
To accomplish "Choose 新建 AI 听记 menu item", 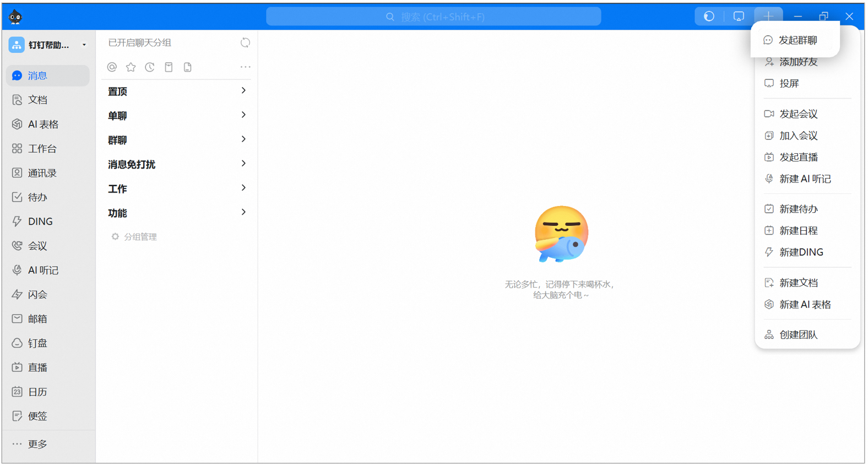I will click(x=804, y=179).
